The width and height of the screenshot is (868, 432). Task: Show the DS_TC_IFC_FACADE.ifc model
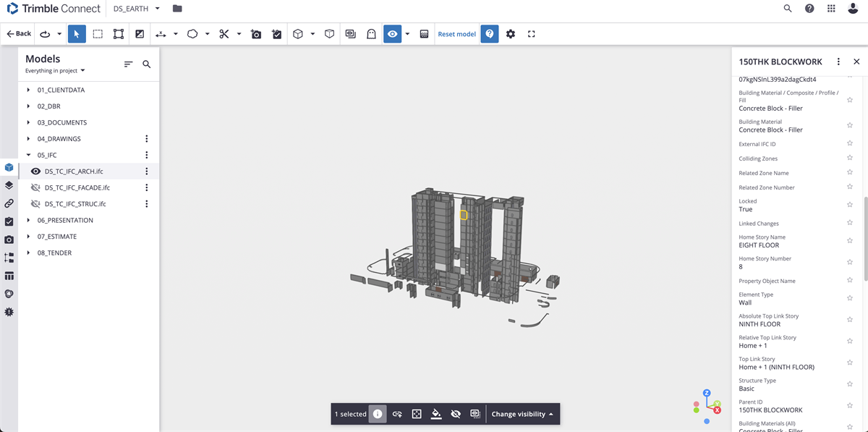[35, 187]
